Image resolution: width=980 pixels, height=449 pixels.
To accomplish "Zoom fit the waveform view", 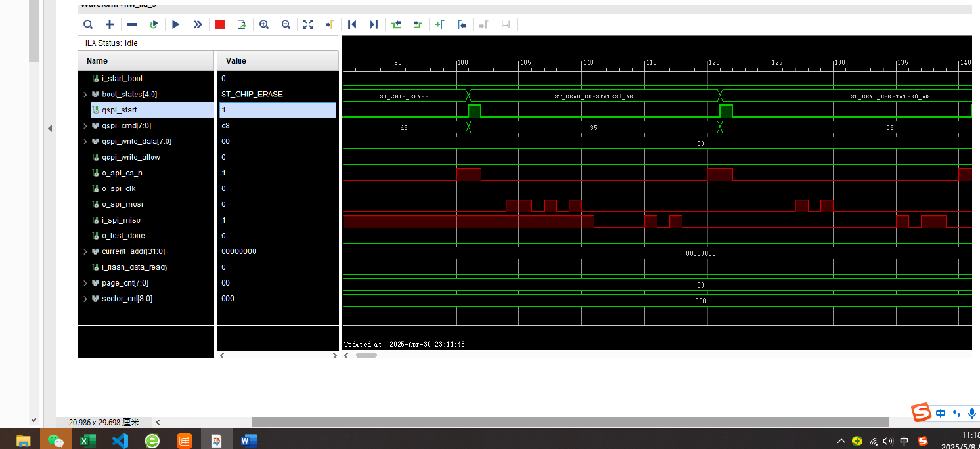I will tap(308, 24).
